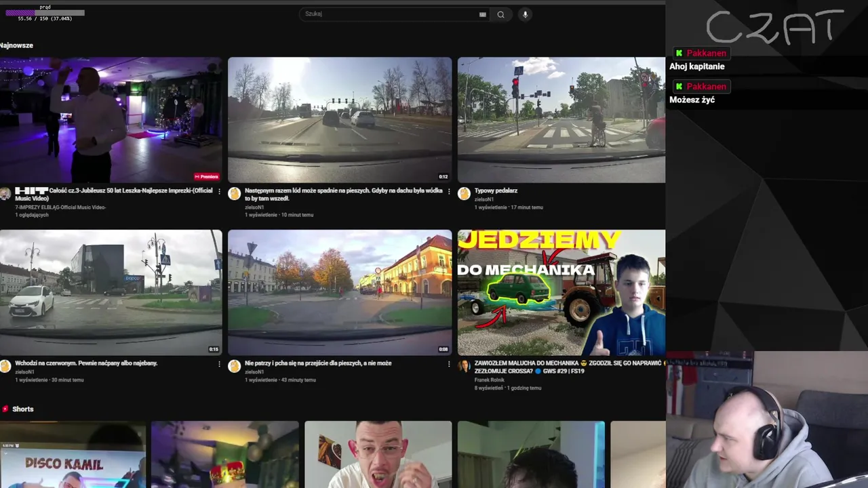Open options menu for 'Nie patrzy i pcha się' video

pyautogui.click(x=448, y=364)
